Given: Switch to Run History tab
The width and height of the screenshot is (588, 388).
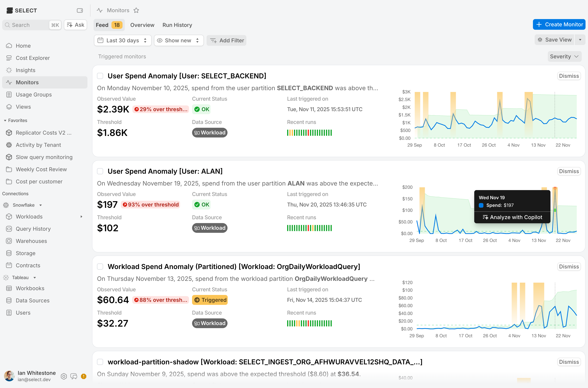Looking at the screenshot, I should point(177,25).
